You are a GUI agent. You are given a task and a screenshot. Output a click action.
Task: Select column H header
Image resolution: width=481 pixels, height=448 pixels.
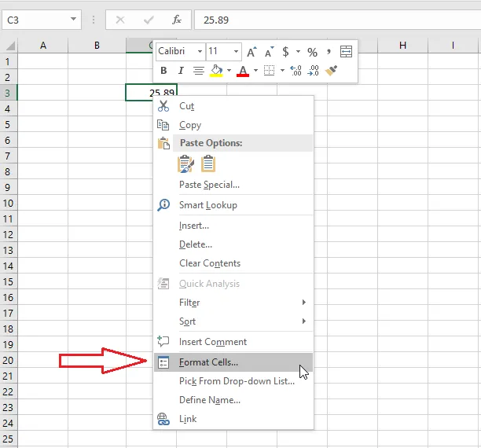[402, 46]
